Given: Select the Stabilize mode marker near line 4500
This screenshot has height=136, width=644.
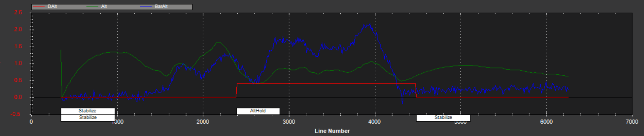Looking at the screenshot, I should click(443, 118).
